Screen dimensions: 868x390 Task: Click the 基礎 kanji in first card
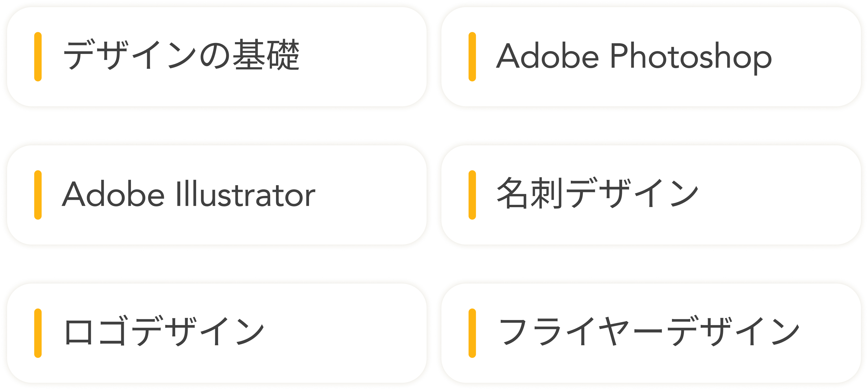(266, 55)
